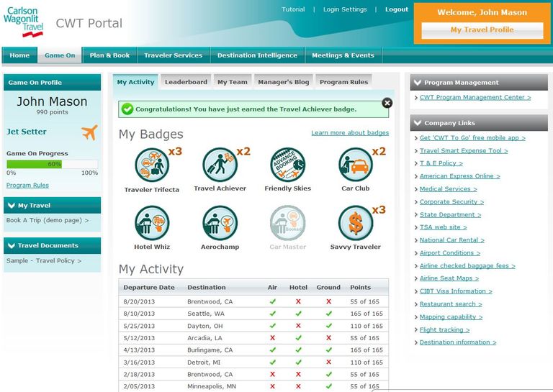Click the Traveler Trifecta badge icon

click(152, 165)
